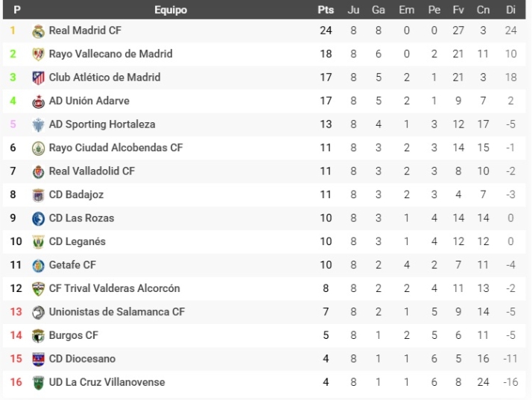This screenshot has height=400, width=532.
Task: Click the Equipo column header
Action: pyautogui.click(x=171, y=10)
